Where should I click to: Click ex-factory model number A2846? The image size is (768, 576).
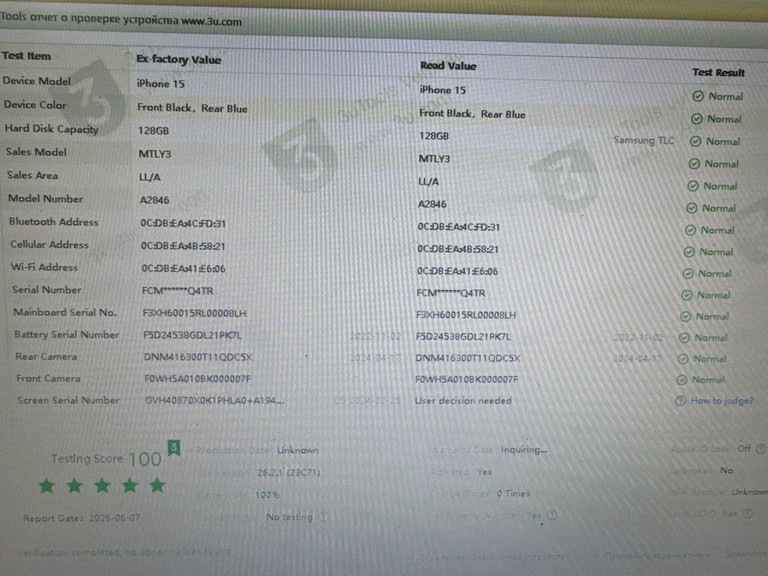(x=154, y=200)
